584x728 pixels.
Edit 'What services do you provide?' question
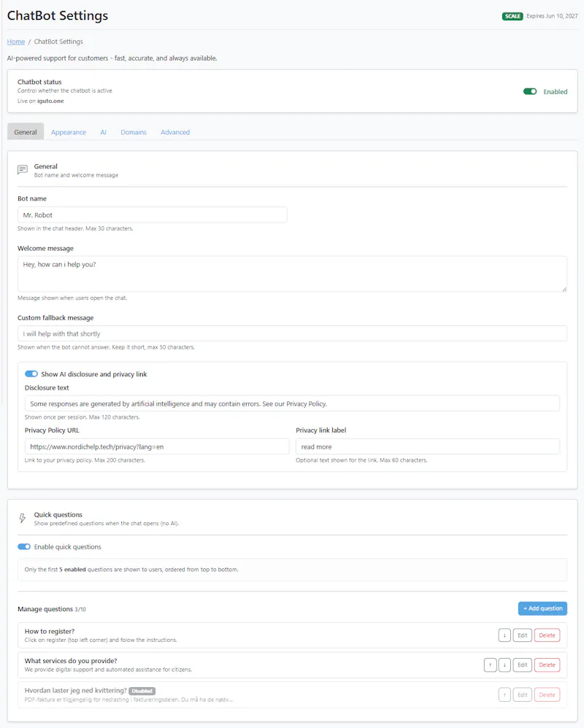tap(522, 665)
